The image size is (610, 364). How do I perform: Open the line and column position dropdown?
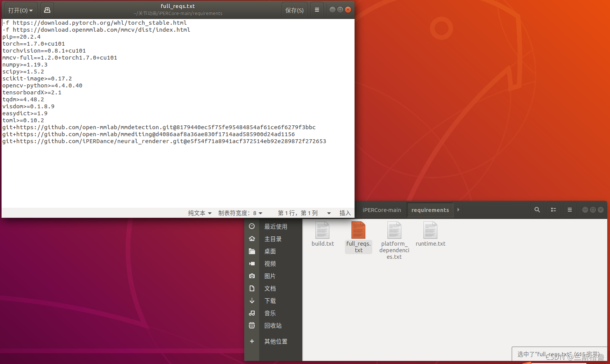point(304,213)
